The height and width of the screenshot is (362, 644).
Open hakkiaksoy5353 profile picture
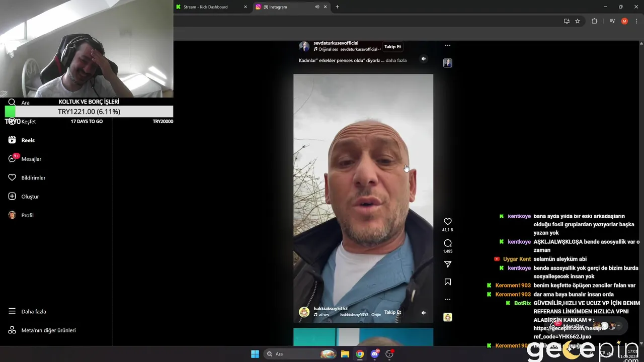click(x=304, y=312)
